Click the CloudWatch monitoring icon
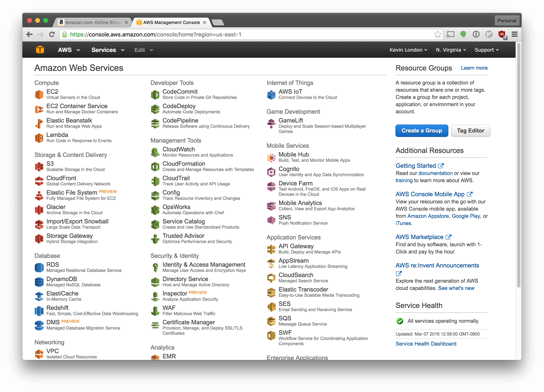544x392 pixels. tap(156, 152)
